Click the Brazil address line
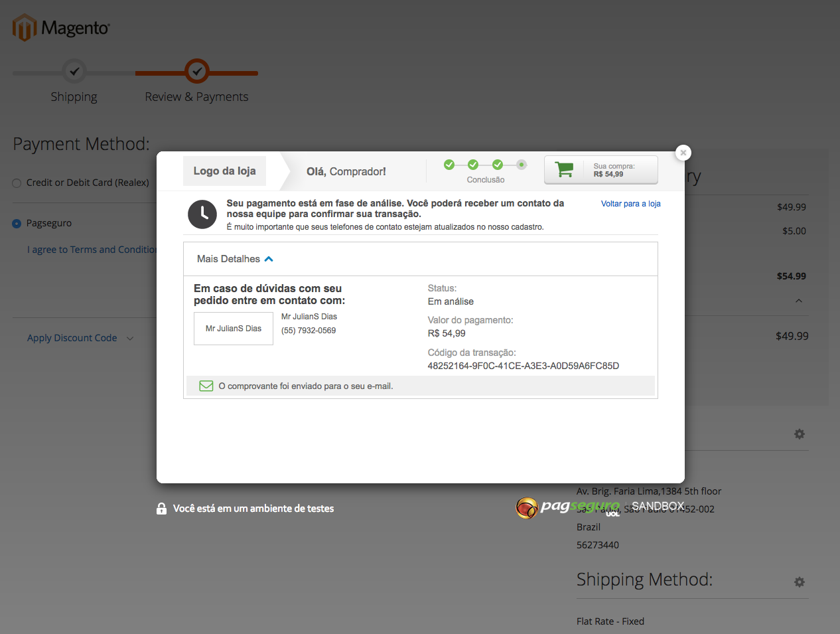This screenshot has width=840, height=634. tap(589, 527)
